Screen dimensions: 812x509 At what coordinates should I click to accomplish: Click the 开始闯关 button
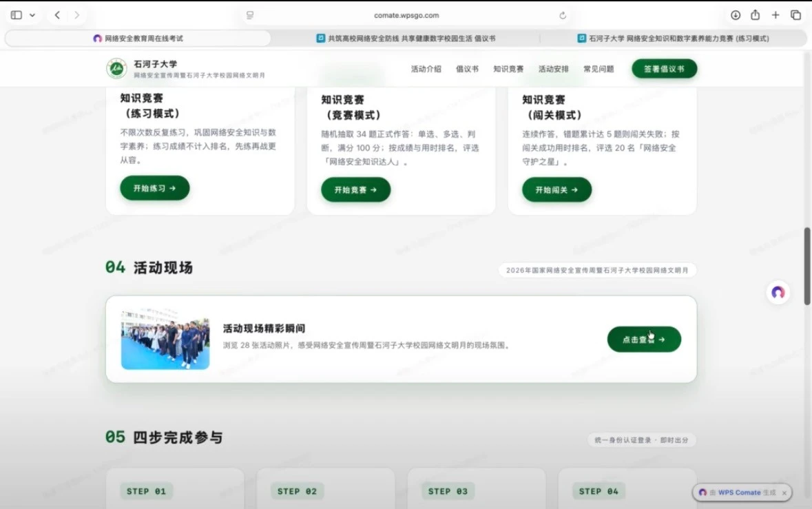coord(556,189)
